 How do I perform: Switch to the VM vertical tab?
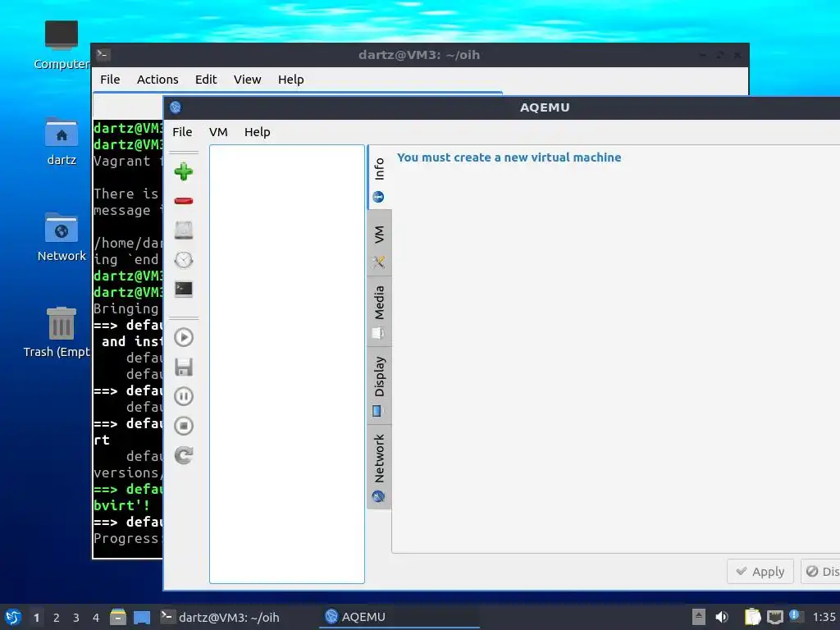tap(379, 243)
